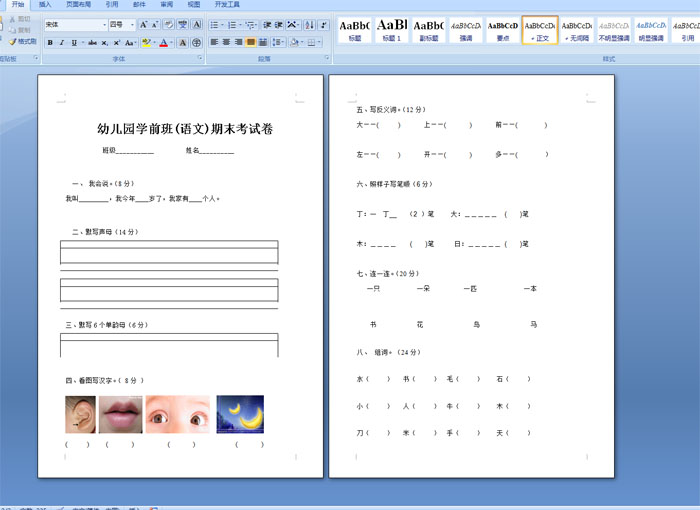Toggle show paragraph marks
The width and height of the screenshot is (700, 510).
coord(324,25)
